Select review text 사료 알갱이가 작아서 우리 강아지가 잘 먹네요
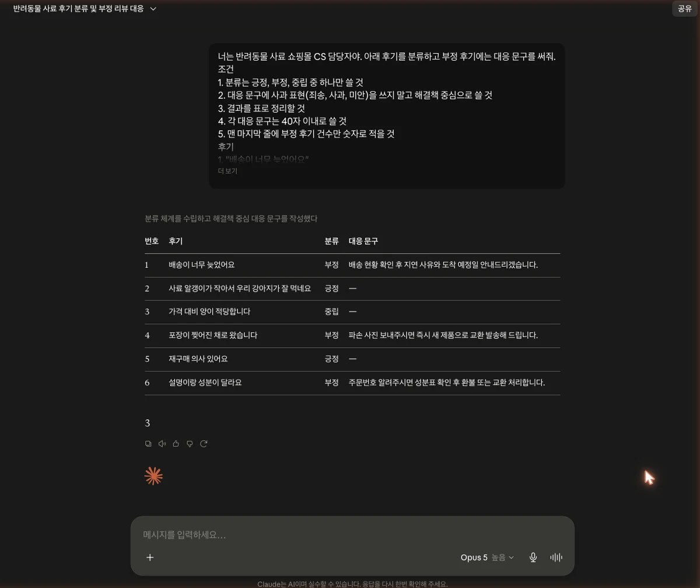Screen dimensions: 700x588 240,289
